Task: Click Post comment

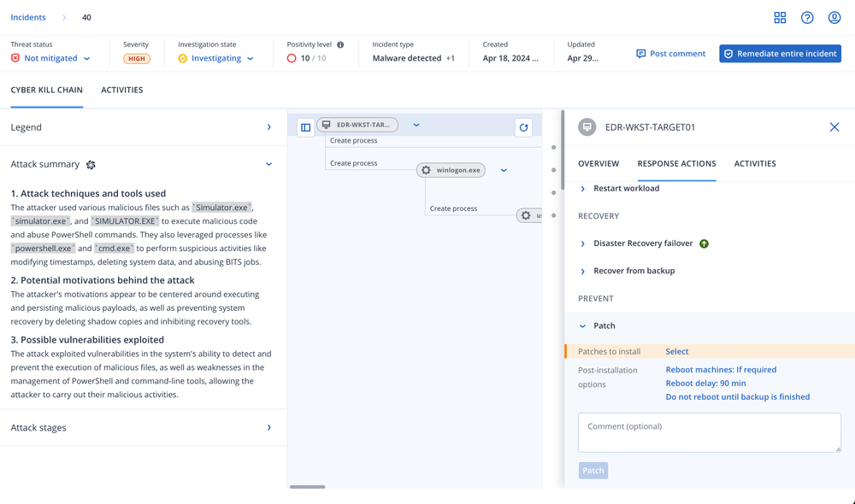Action: click(x=670, y=54)
